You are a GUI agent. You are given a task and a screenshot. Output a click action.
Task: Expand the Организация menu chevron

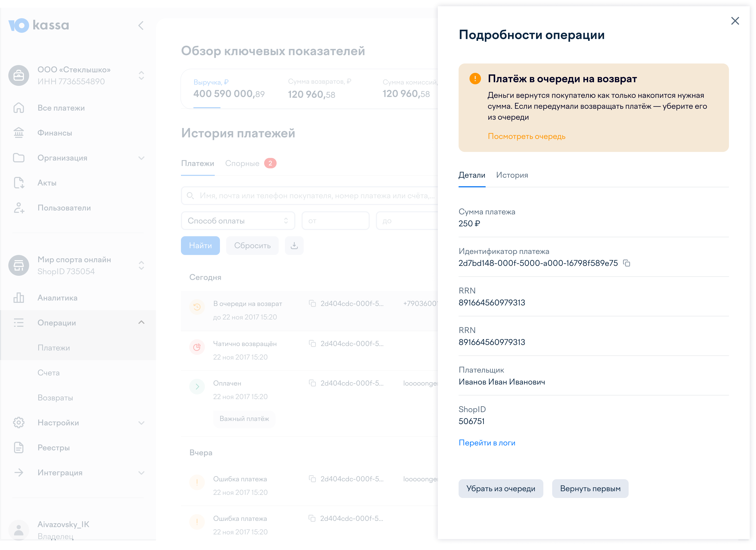point(141,158)
